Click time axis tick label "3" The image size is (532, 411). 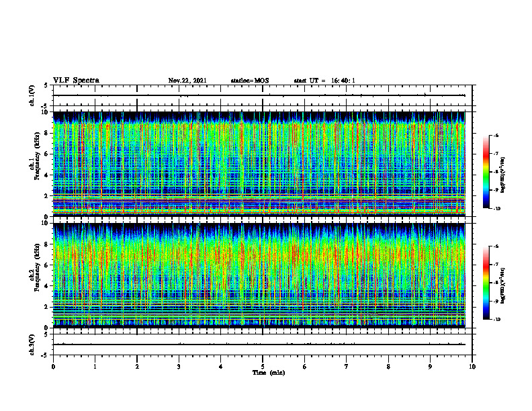[x=179, y=367]
